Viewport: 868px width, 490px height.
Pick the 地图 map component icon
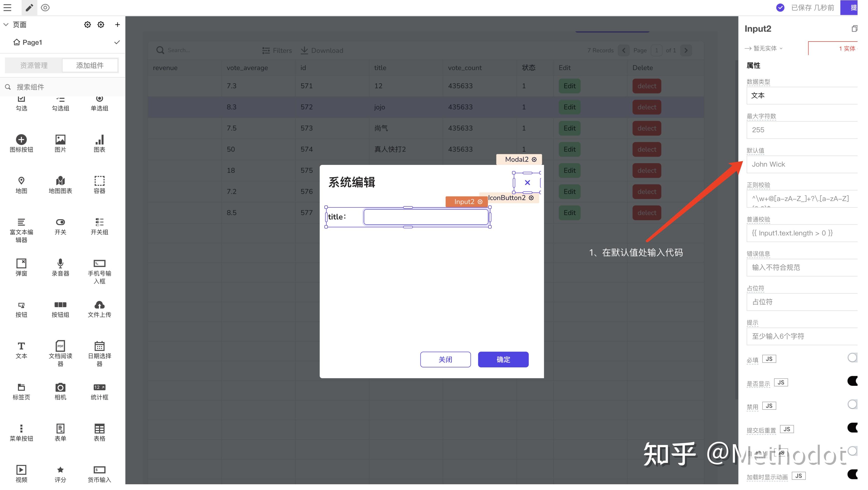pos(21,181)
